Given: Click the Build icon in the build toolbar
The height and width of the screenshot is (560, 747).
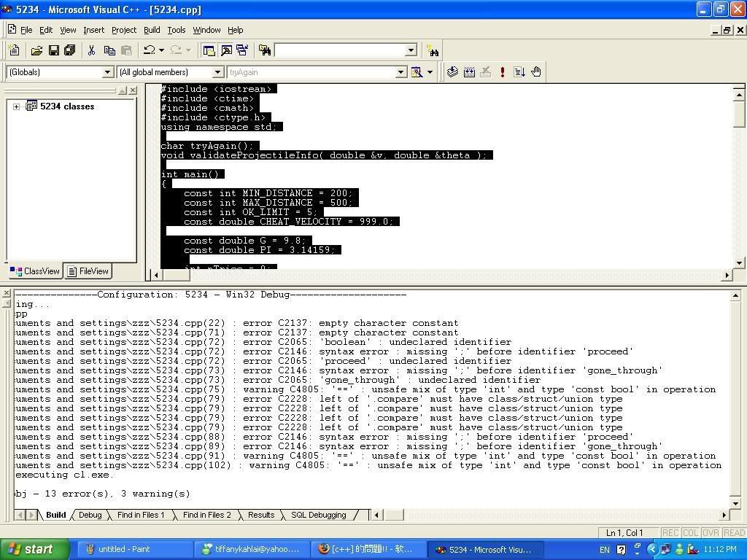Looking at the screenshot, I should click(x=469, y=71).
